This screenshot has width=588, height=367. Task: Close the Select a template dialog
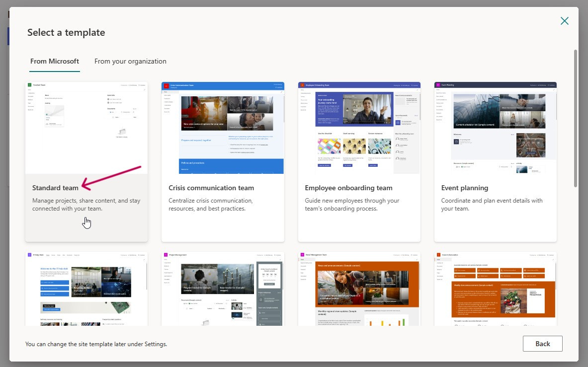564,21
